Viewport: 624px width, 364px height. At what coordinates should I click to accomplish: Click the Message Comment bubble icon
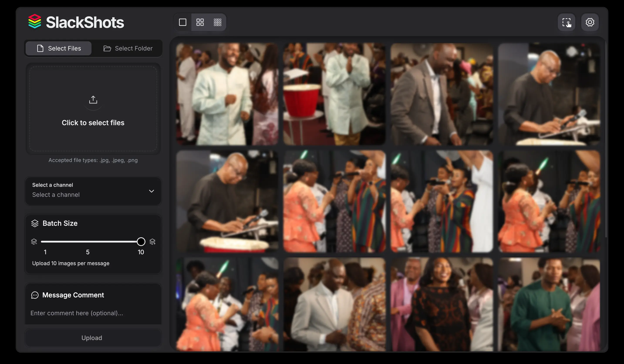[35, 295]
